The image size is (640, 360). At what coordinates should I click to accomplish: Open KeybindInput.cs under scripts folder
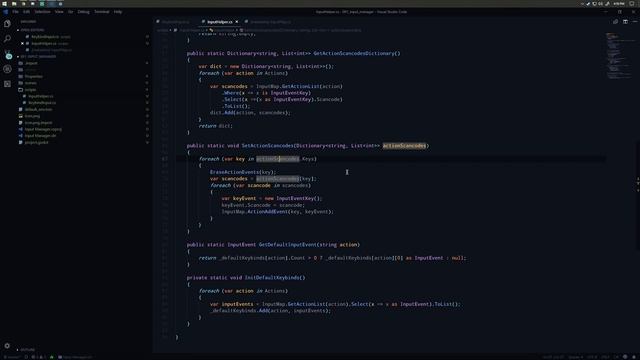click(x=42, y=103)
